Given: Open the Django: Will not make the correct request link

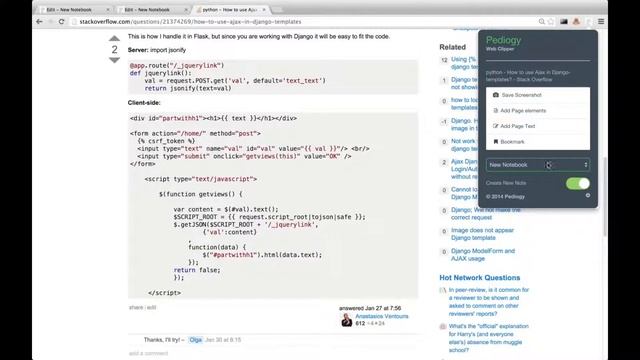Looking at the screenshot, I should (485, 213).
